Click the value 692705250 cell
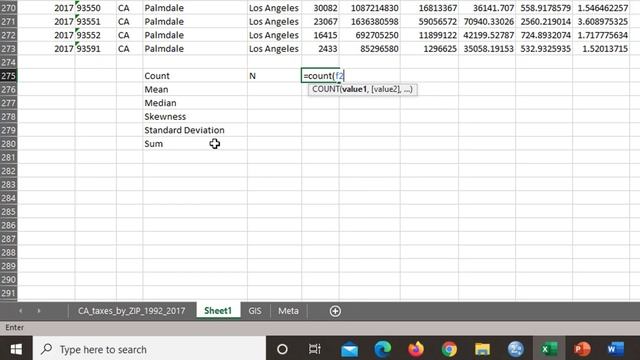Viewport: 640px width, 360px height. click(x=370, y=35)
